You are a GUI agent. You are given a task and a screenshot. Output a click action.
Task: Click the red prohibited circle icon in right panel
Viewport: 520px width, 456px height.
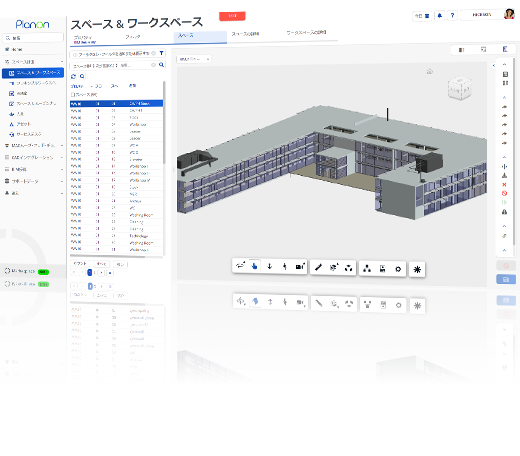click(x=504, y=193)
